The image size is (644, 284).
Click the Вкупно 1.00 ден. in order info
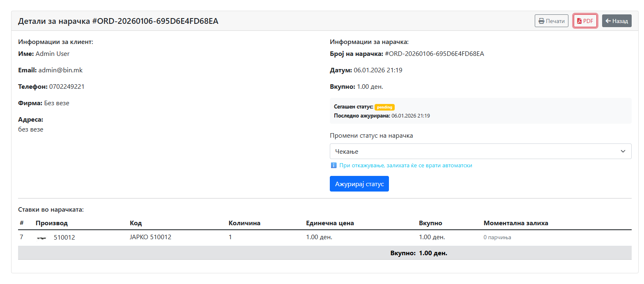click(x=370, y=87)
